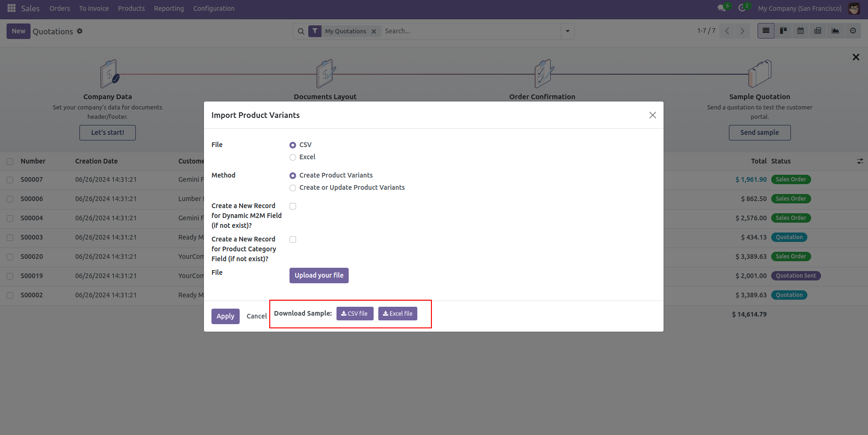This screenshot has height=435, width=868.
Task: Open the Quotations settings gear menu
Action: tap(79, 31)
